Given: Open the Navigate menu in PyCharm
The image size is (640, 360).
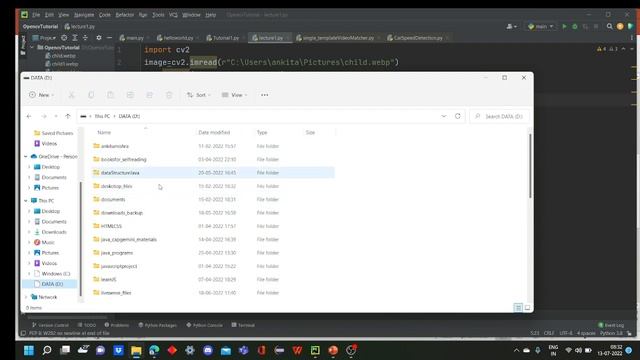Looking at the screenshot, I should point(84,15).
